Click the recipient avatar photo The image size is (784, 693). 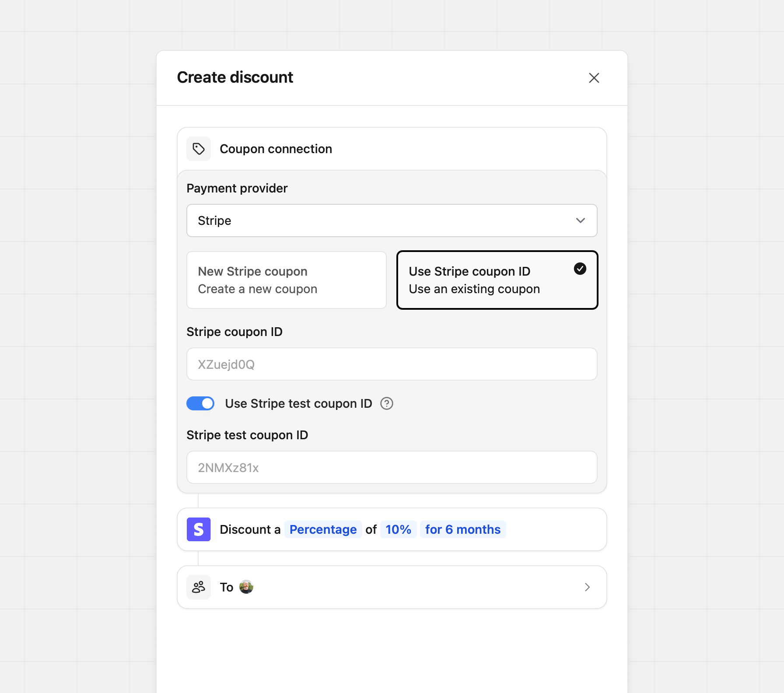click(246, 587)
